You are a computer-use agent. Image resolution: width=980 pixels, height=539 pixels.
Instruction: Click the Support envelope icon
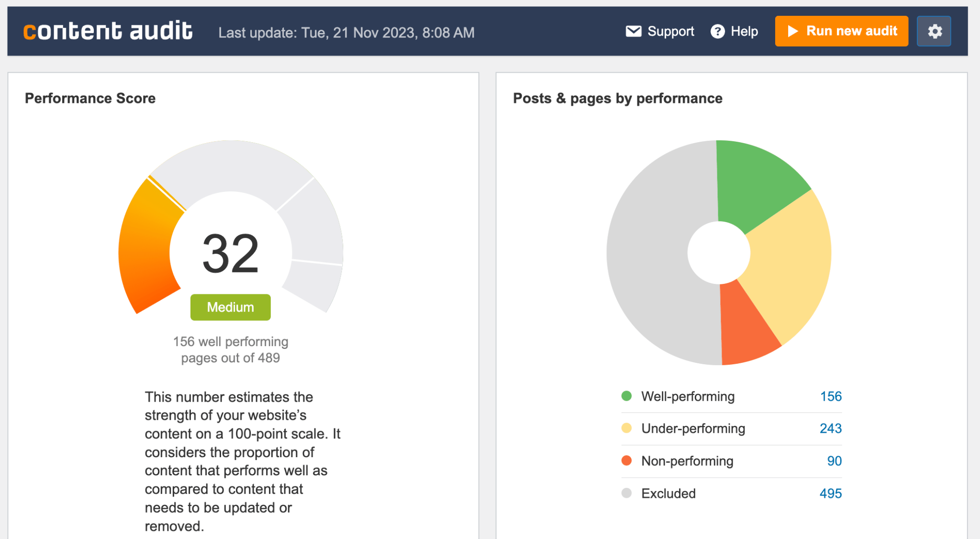634,31
